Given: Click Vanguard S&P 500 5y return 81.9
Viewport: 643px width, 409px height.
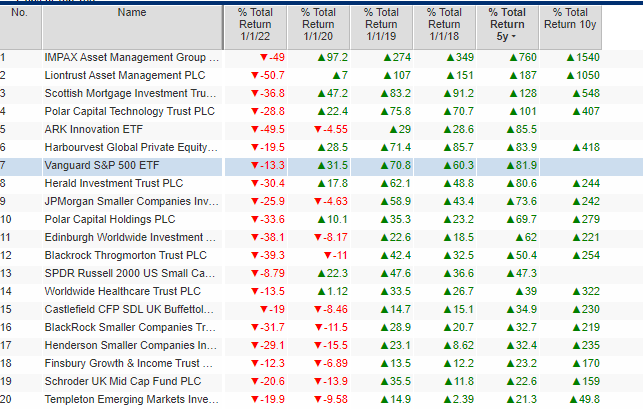Looking at the screenshot, I should (x=522, y=166).
